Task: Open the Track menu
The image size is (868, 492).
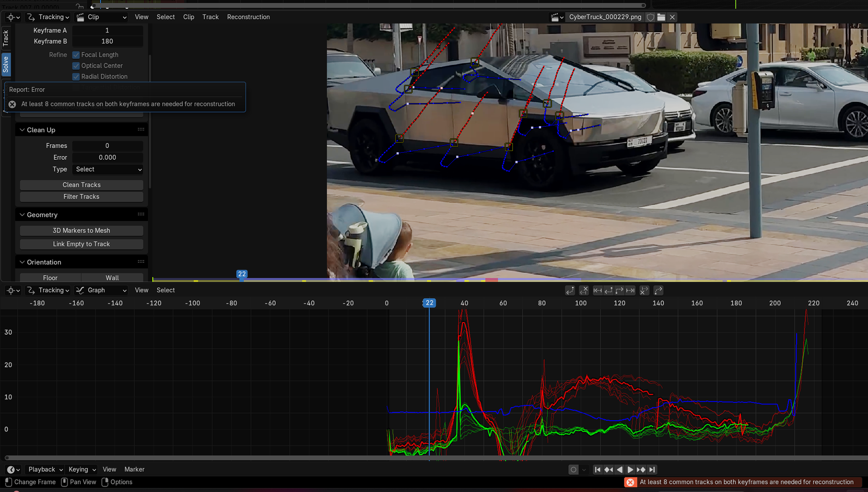Action: (210, 17)
